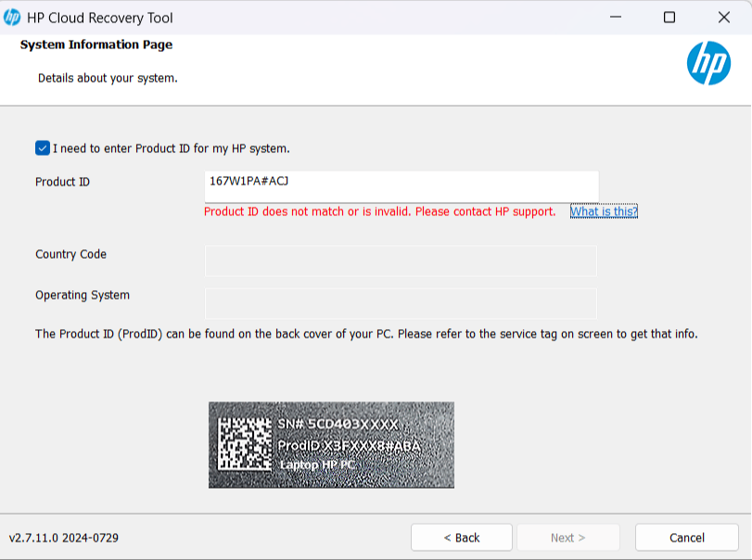Minimize the HP Cloud Recovery Tool window
752x560 pixels.
[x=615, y=18]
